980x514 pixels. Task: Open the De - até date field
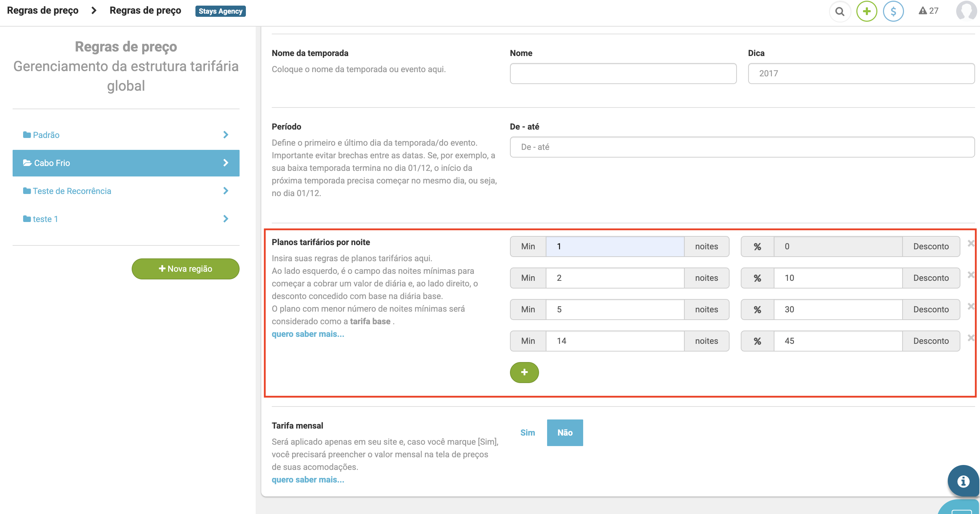pyautogui.click(x=741, y=147)
